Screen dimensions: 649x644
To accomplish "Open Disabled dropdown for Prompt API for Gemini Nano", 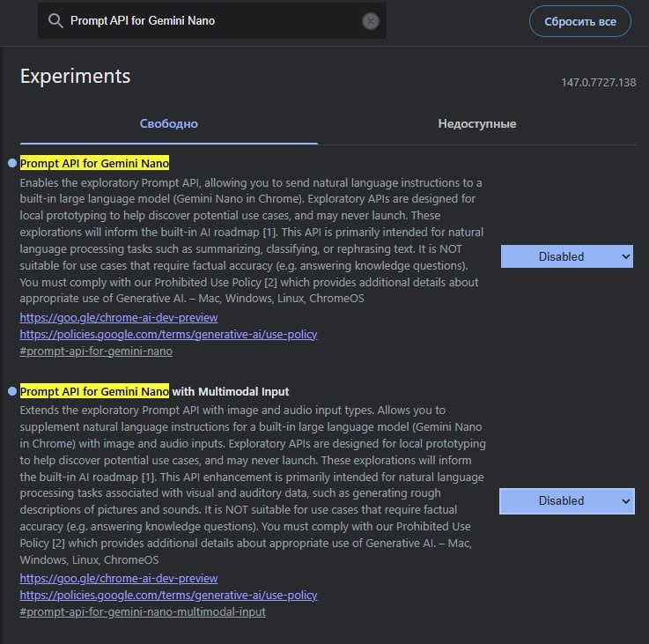I will 566,256.
